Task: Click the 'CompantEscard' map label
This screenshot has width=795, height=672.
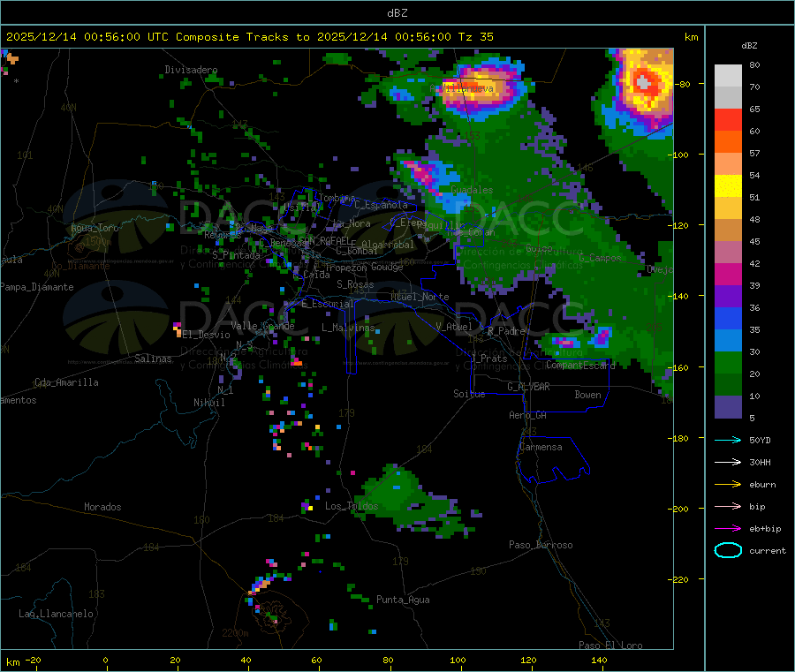Action: pos(580,365)
